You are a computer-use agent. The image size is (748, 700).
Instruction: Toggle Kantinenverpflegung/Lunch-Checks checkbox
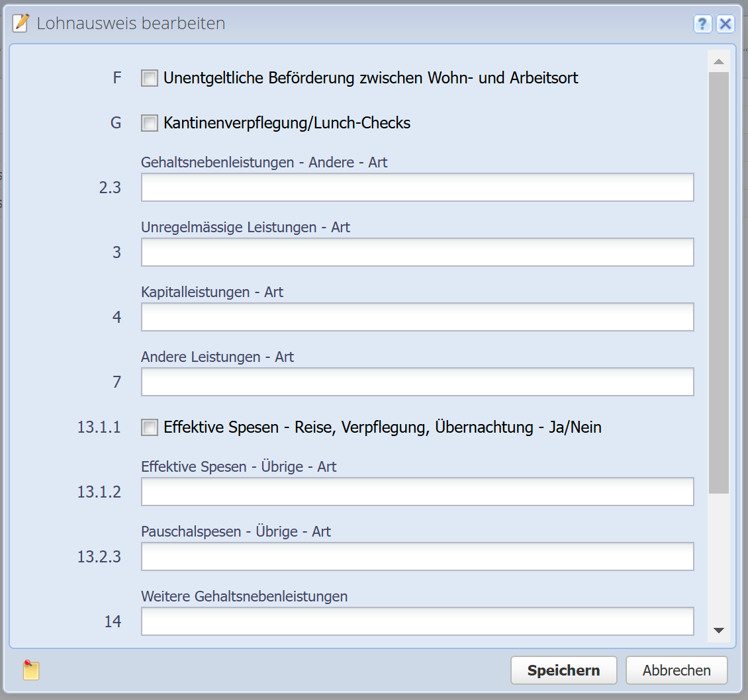point(150,124)
